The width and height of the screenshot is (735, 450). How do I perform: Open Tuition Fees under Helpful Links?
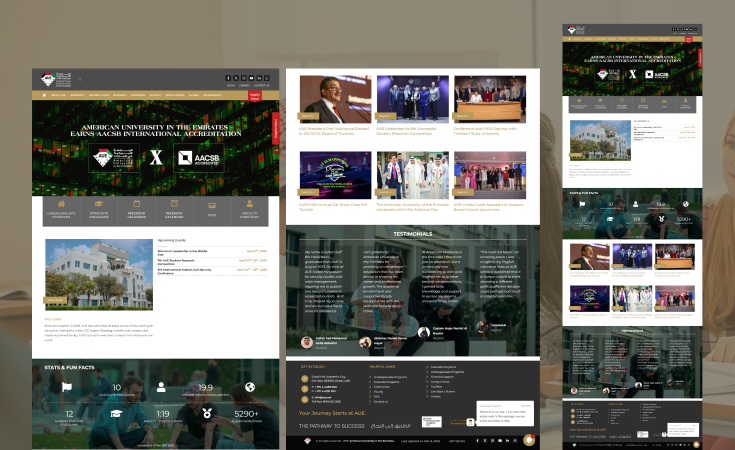pos(382,387)
